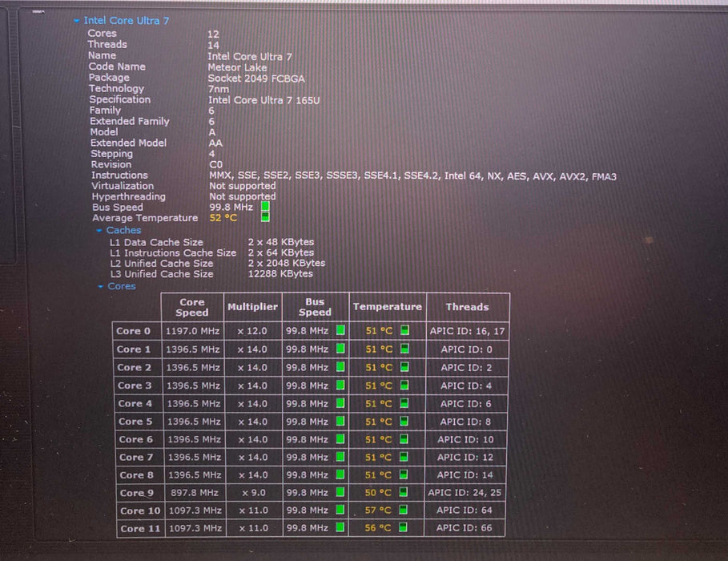Click Core 3 bus speed green indicator

coord(340,385)
